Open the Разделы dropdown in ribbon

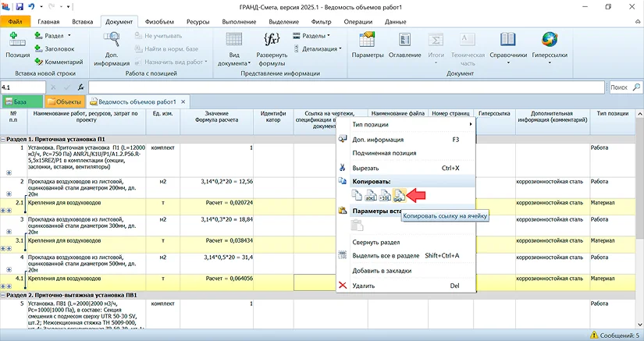pos(311,36)
